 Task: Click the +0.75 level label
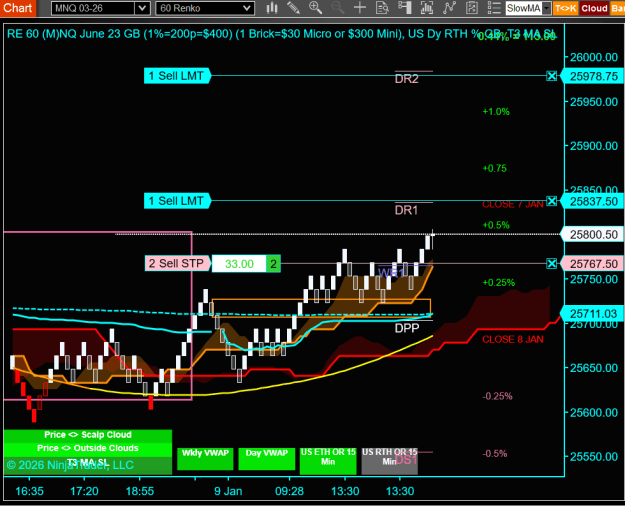(x=494, y=168)
